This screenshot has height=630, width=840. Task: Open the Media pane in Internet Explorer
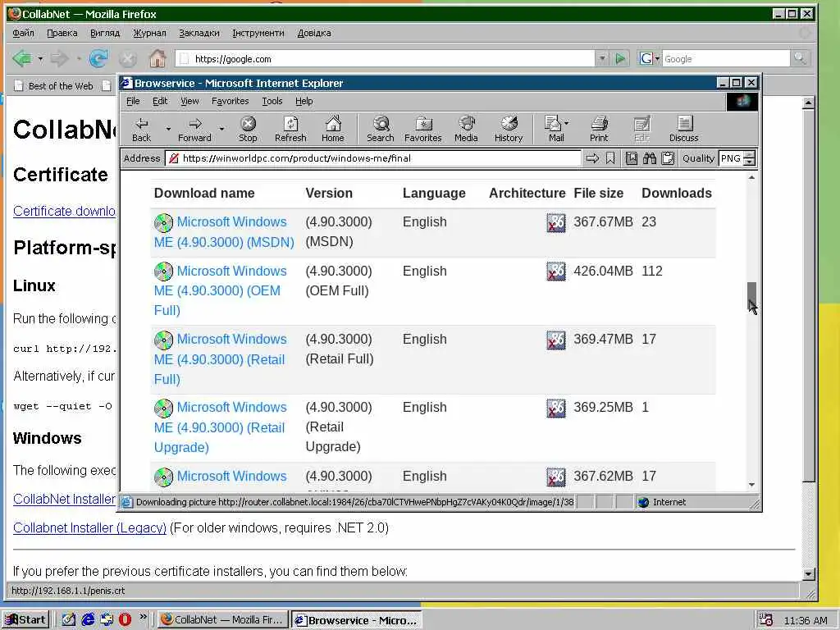pyautogui.click(x=466, y=129)
